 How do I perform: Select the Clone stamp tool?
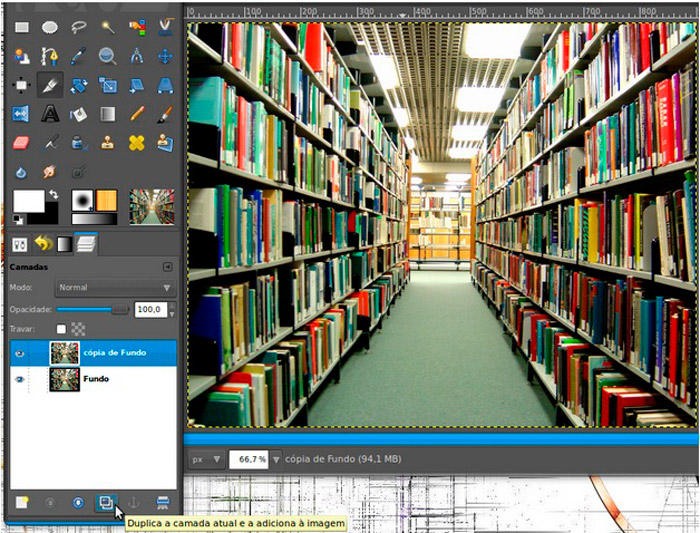pyautogui.click(x=108, y=143)
